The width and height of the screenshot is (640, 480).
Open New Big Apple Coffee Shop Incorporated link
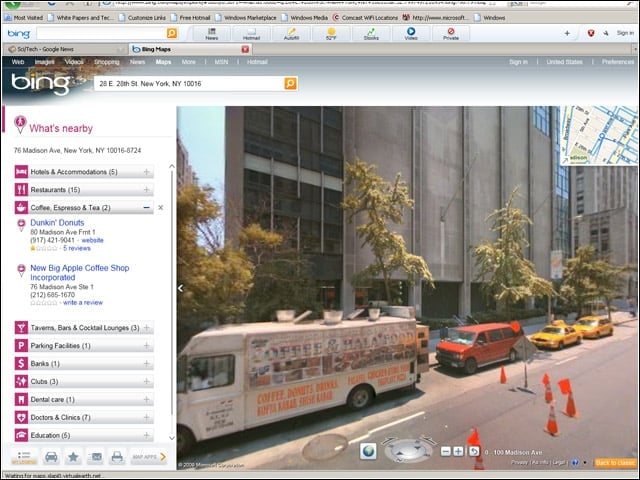(80, 273)
